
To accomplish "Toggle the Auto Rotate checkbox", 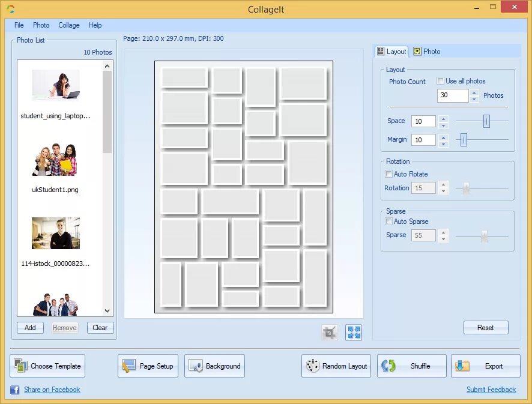I will (389, 174).
